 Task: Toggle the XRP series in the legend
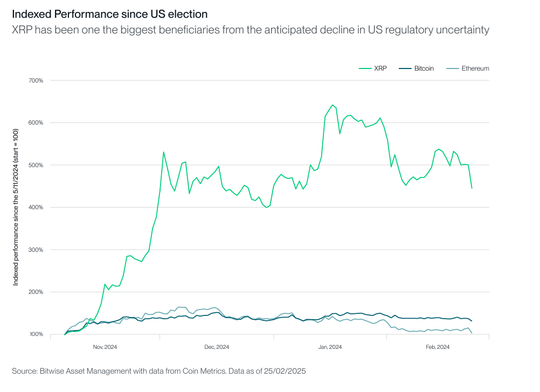pyautogui.click(x=379, y=68)
